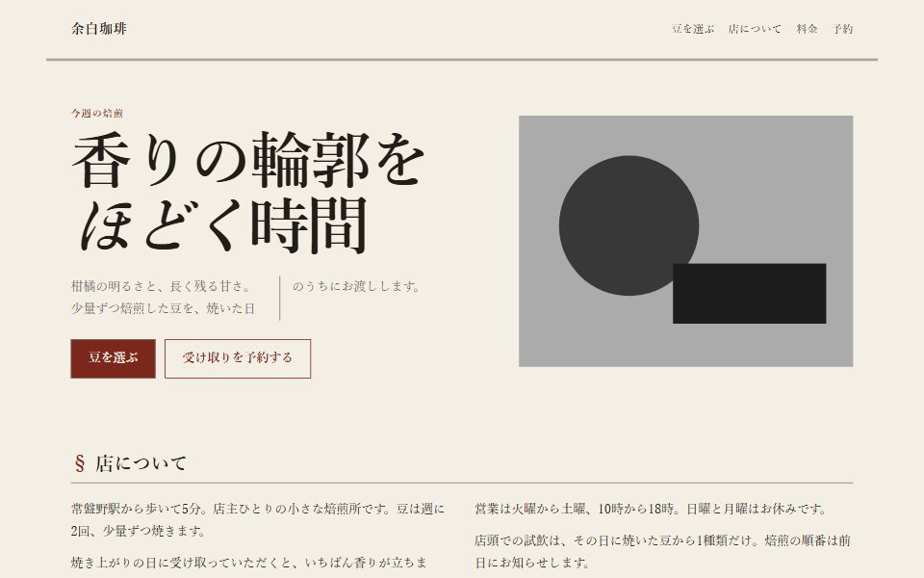Click the 今週の焙煎 label
The image size is (924, 578).
tap(97, 114)
